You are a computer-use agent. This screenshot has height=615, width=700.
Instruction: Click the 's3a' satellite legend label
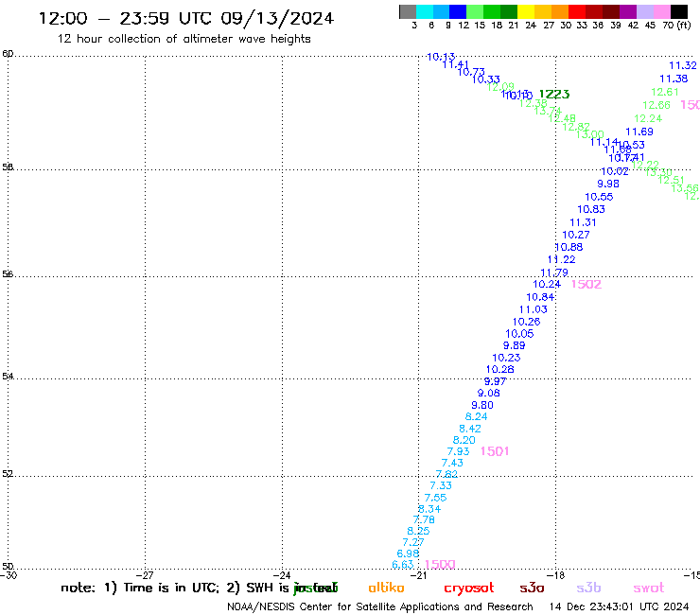pos(532,588)
